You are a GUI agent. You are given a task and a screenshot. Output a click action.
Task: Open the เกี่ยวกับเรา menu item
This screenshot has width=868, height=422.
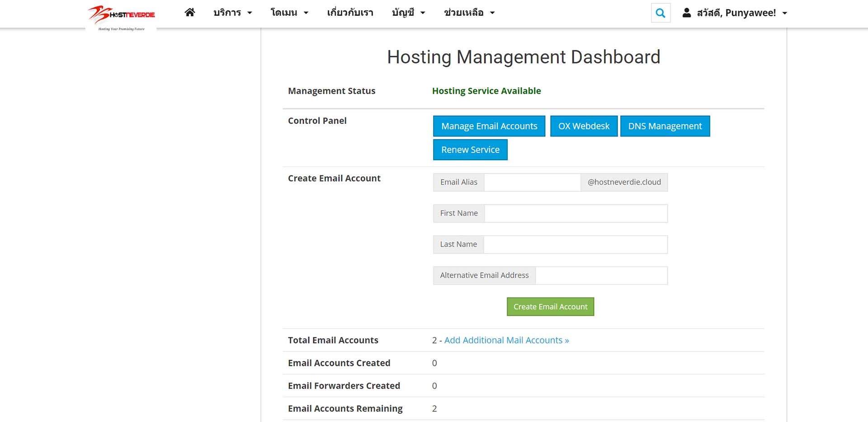click(350, 13)
